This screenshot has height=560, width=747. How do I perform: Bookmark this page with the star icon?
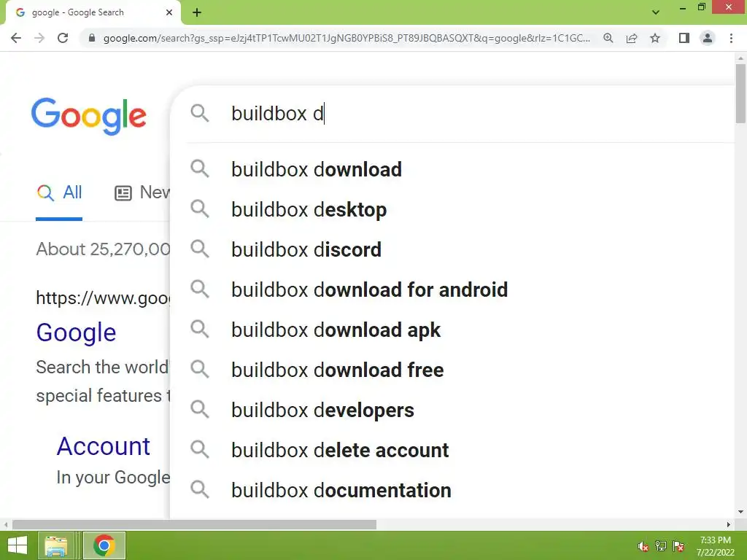point(655,38)
